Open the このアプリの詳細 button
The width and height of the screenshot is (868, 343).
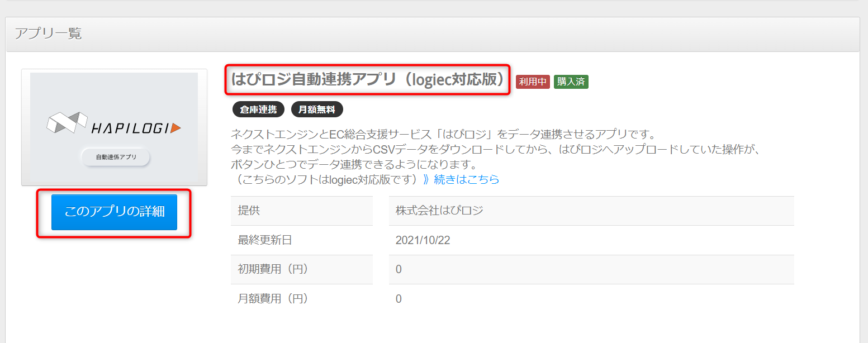tap(114, 212)
